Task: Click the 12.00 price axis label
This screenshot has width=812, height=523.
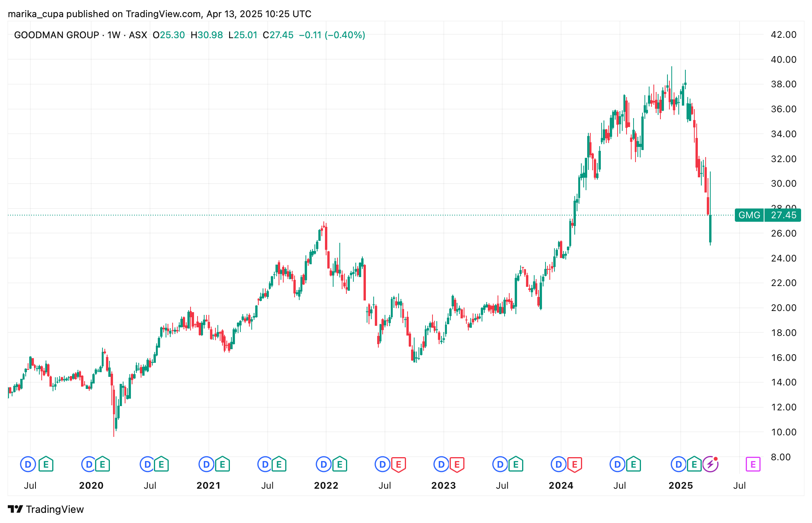Action: 784,407
